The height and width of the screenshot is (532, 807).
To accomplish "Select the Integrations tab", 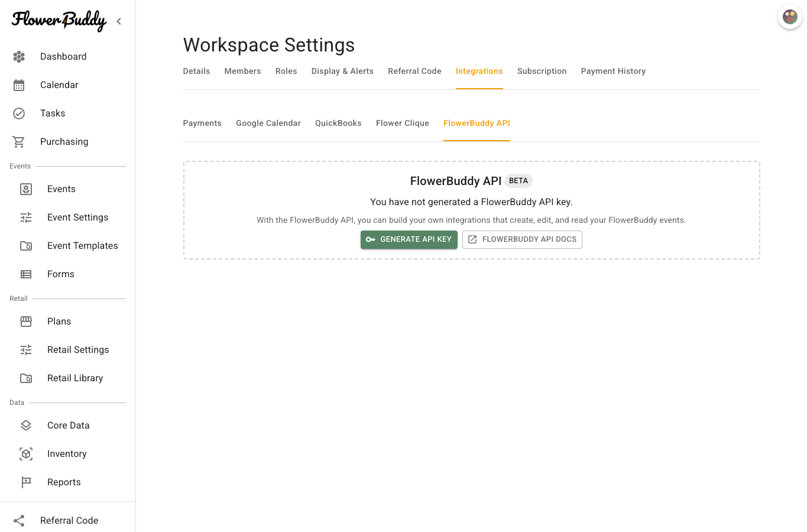I will click(x=479, y=72).
